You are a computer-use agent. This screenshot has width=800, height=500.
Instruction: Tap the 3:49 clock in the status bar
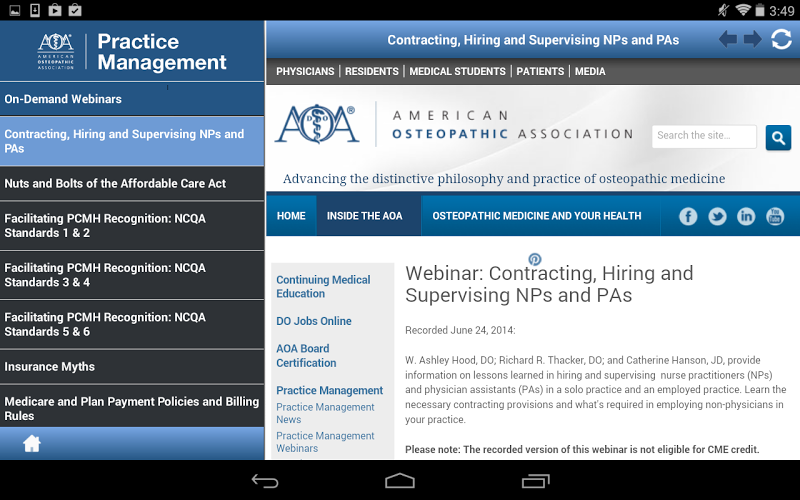click(782, 11)
